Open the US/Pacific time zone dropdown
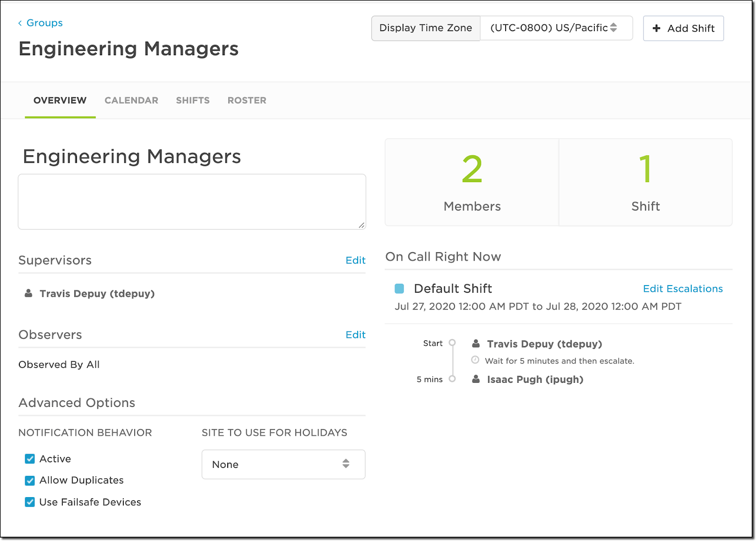This screenshot has width=756, height=541. (556, 28)
